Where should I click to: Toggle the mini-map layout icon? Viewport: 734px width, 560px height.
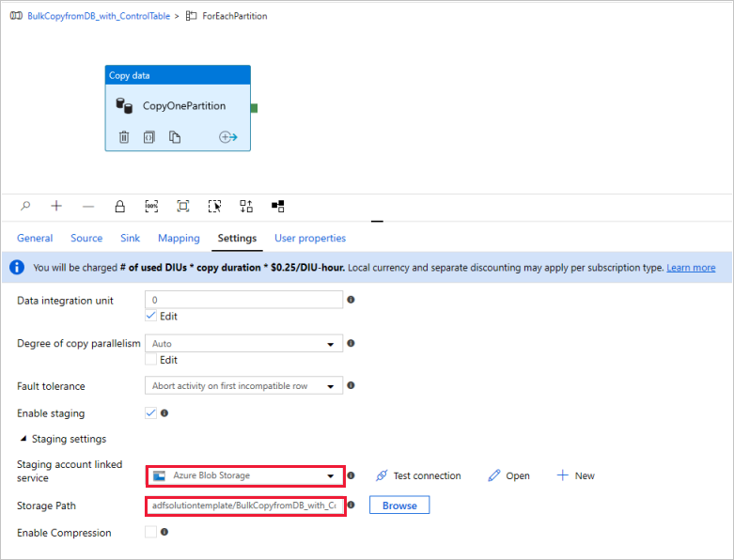(278, 207)
